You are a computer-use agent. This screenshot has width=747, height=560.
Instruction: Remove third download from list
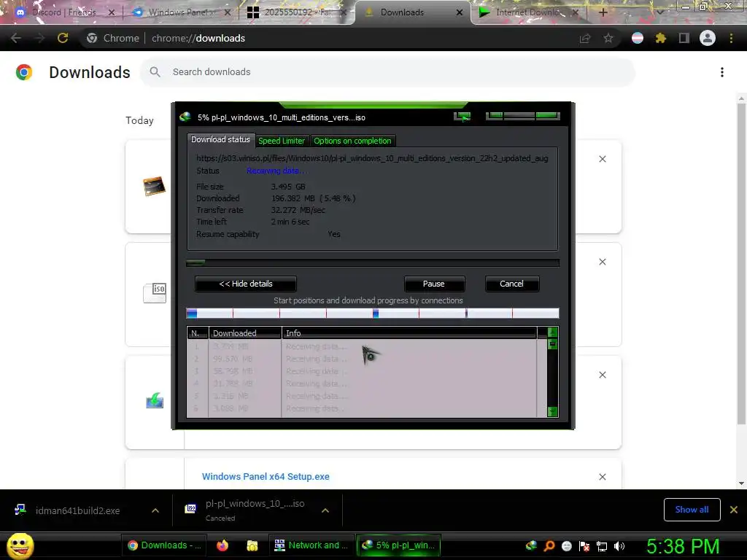click(x=603, y=375)
